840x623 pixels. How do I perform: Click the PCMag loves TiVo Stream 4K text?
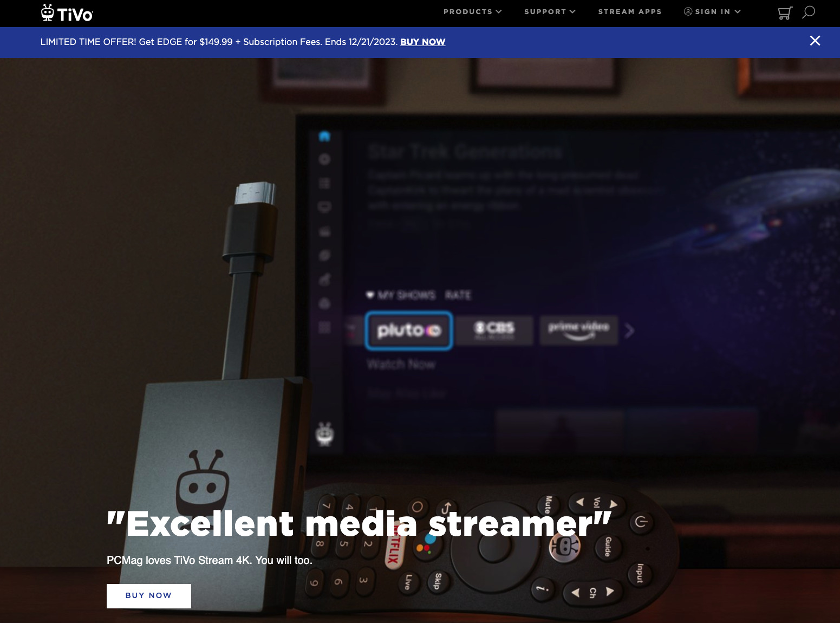210,560
